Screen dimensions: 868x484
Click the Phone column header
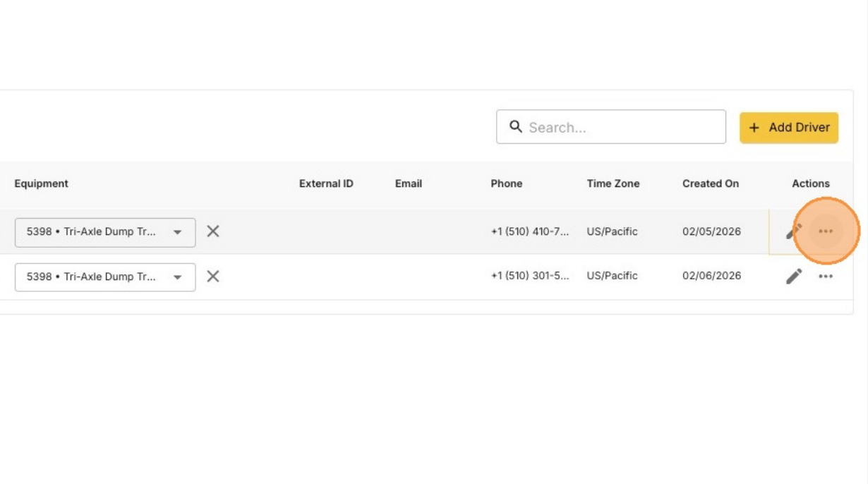coord(507,183)
